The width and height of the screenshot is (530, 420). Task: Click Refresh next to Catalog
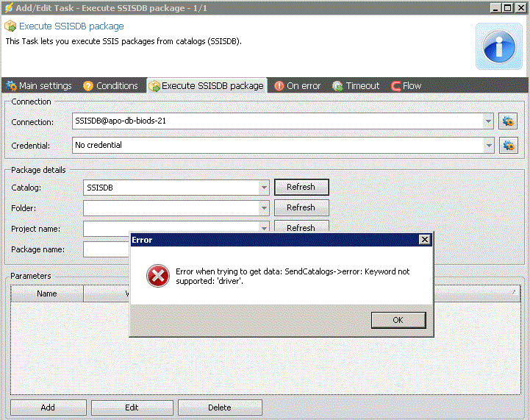[x=301, y=188]
